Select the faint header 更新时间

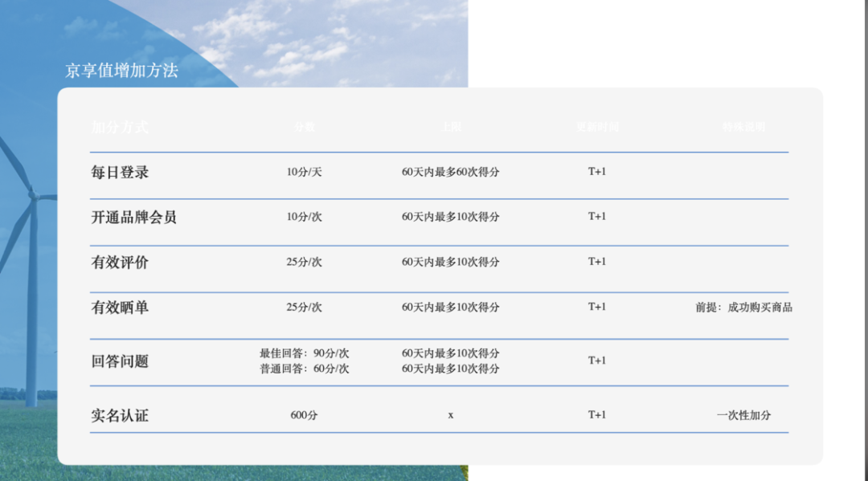[x=597, y=127]
